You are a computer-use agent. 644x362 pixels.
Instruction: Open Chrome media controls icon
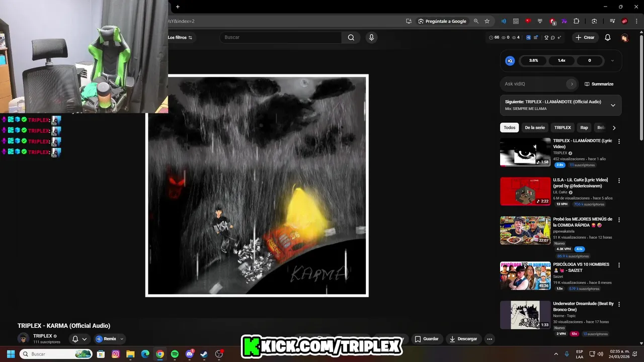pos(612,21)
